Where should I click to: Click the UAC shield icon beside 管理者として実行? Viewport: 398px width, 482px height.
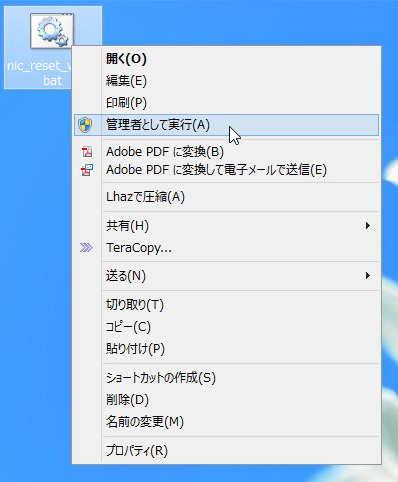click(85, 125)
